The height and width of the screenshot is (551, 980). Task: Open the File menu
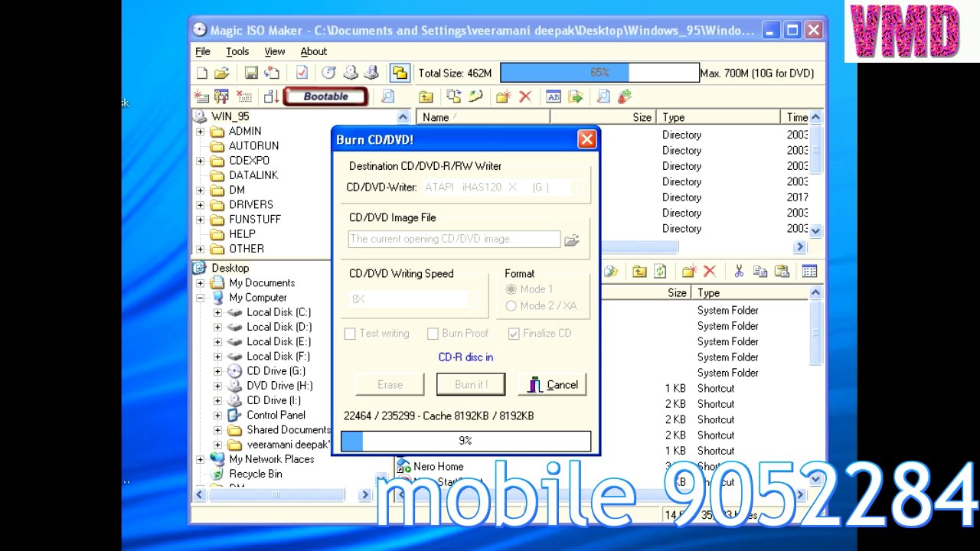coord(203,51)
